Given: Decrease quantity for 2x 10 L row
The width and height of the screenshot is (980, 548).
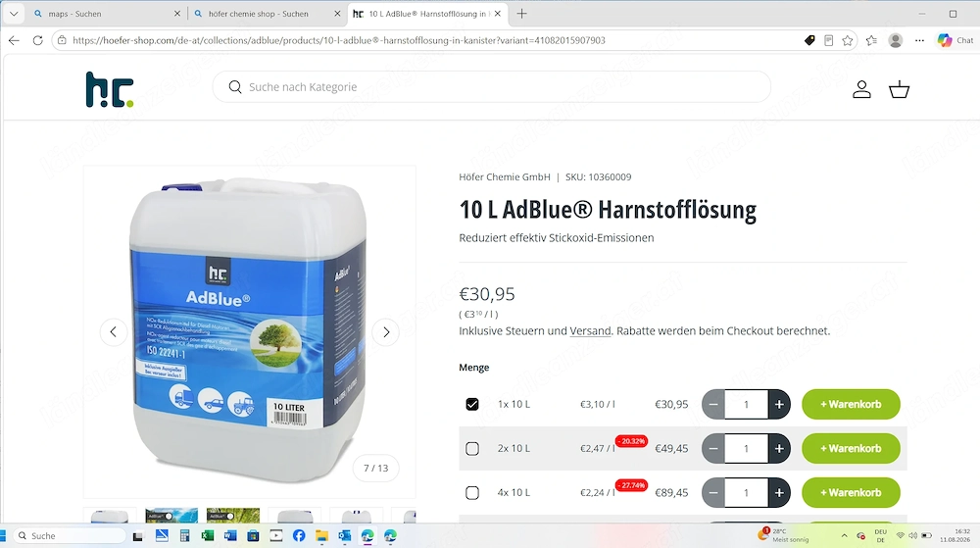Looking at the screenshot, I should [x=713, y=449].
